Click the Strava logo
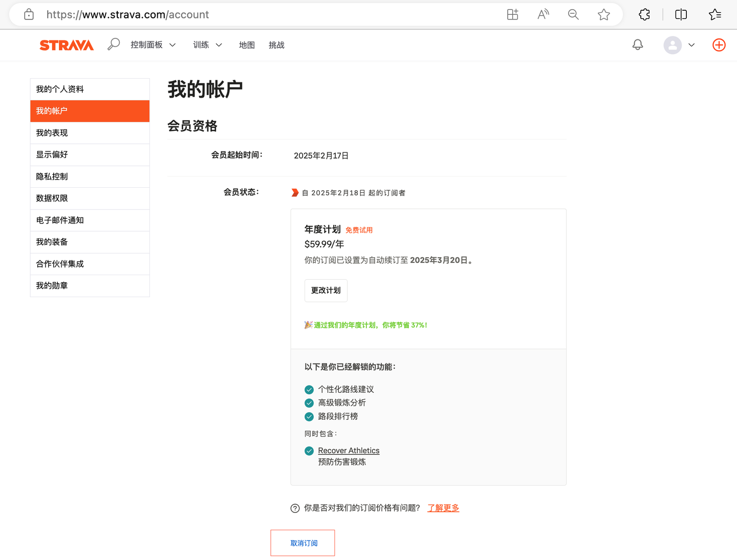This screenshot has height=560, width=737. (x=67, y=45)
